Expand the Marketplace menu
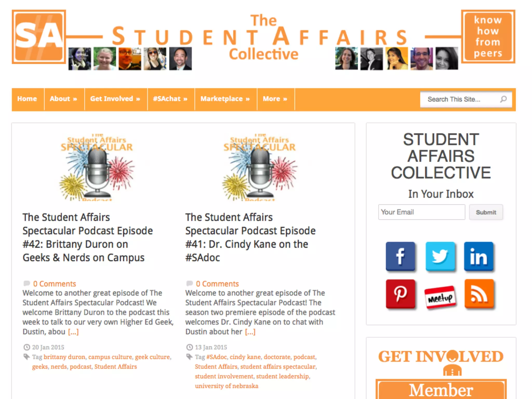 tap(226, 99)
